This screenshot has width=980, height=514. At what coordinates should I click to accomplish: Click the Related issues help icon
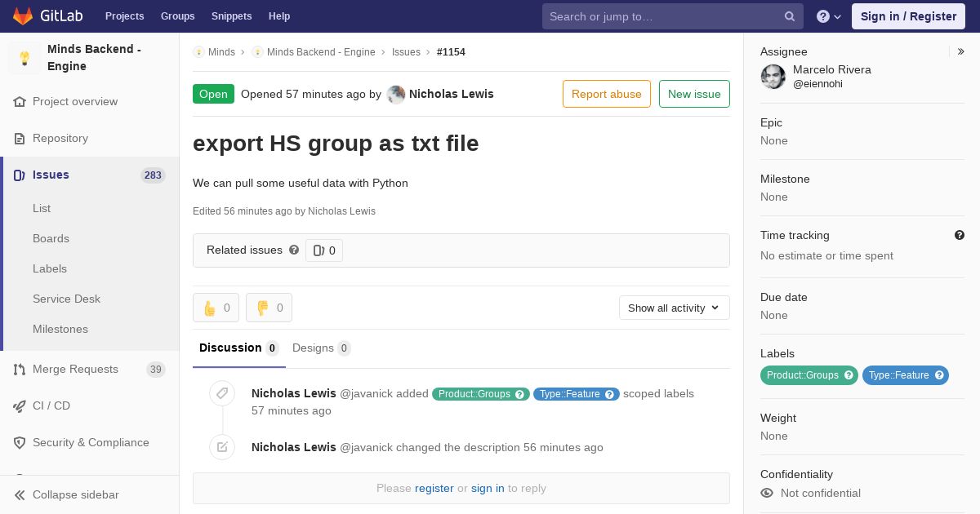294,250
